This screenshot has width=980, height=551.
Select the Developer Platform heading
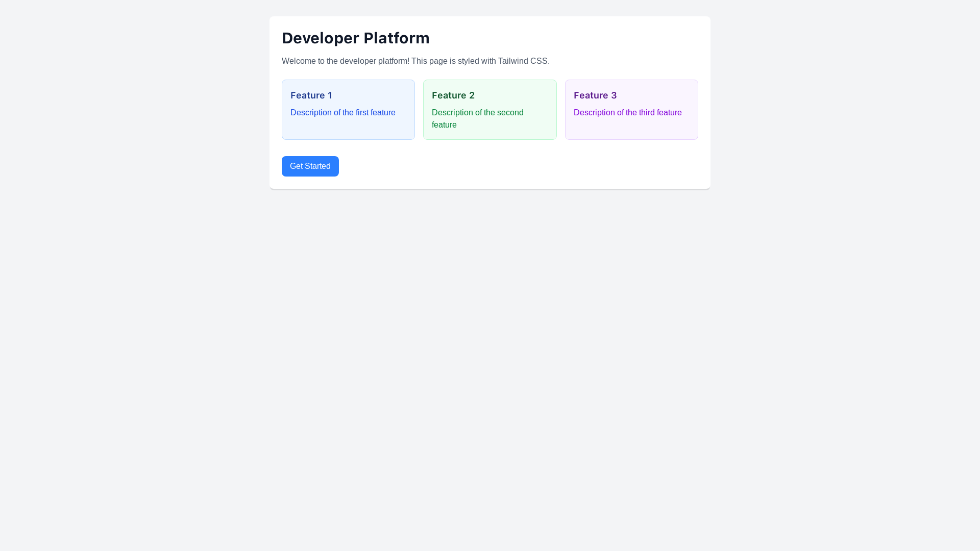tap(356, 38)
